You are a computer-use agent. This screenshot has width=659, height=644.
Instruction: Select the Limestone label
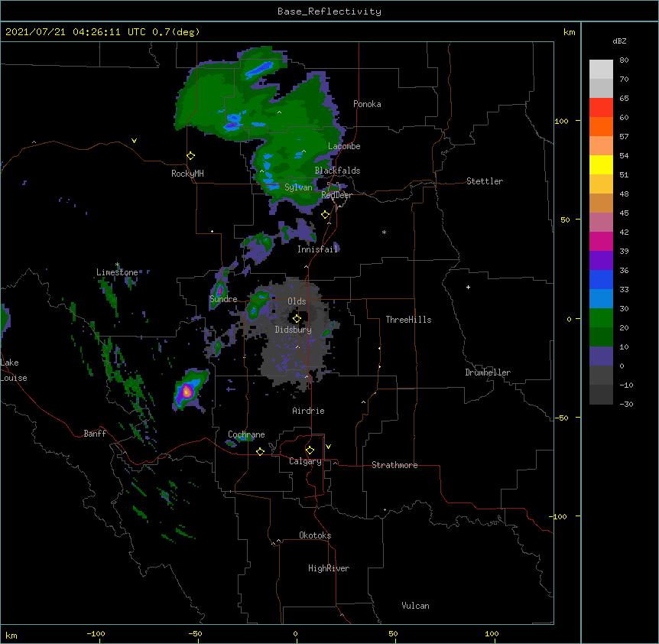117,272
